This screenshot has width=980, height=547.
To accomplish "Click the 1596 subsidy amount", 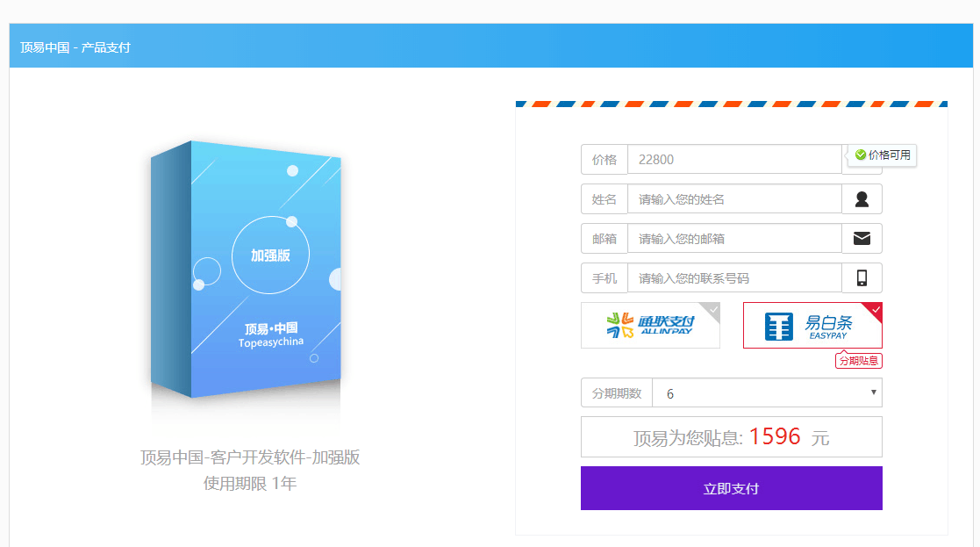I will pos(775,436).
